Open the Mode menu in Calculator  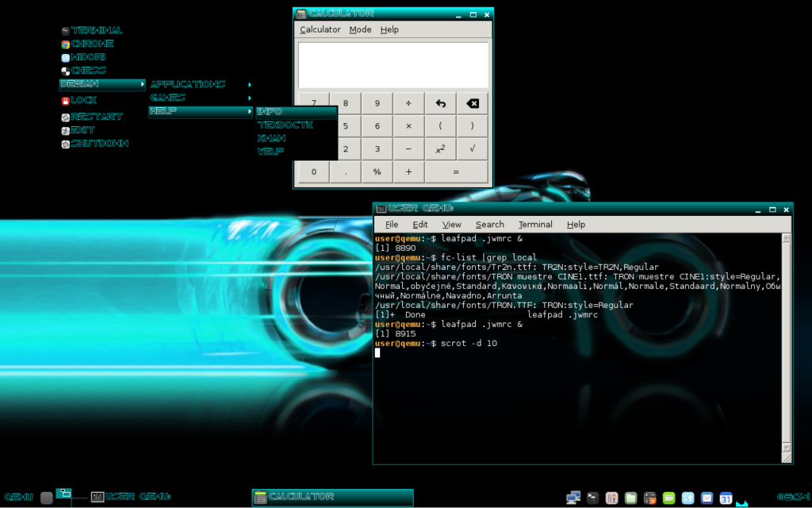pos(360,29)
